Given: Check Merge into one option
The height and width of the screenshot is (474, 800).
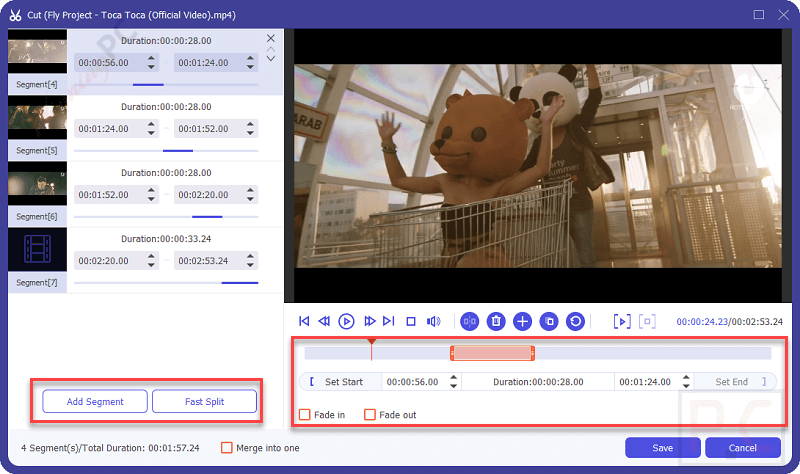Looking at the screenshot, I should (x=227, y=448).
